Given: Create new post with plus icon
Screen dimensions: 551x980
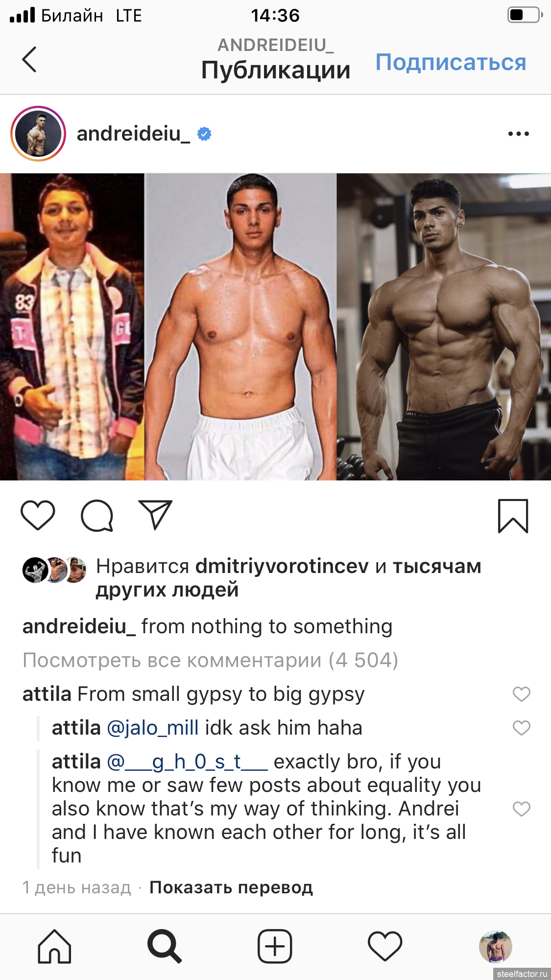Looking at the screenshot, I should (275, 946).
